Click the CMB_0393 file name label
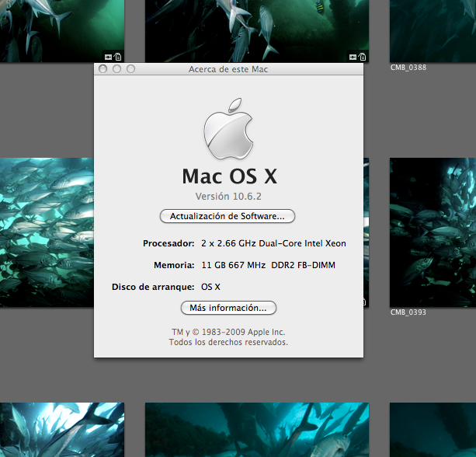 (408, 312)
